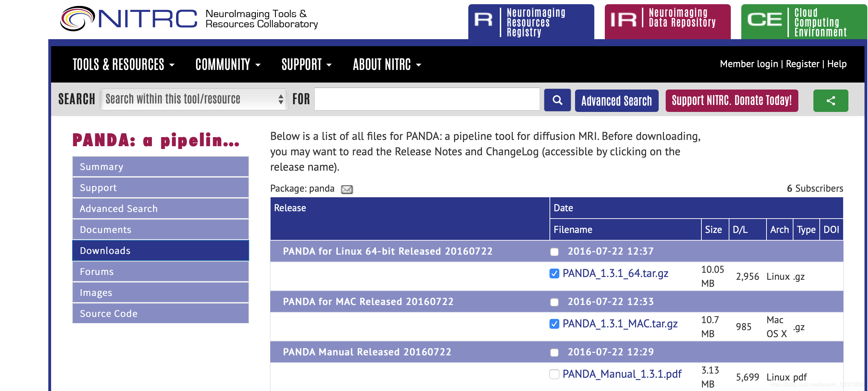
Task: Open the NITRC-IR Data Repository badge
Action: point(667,22)
